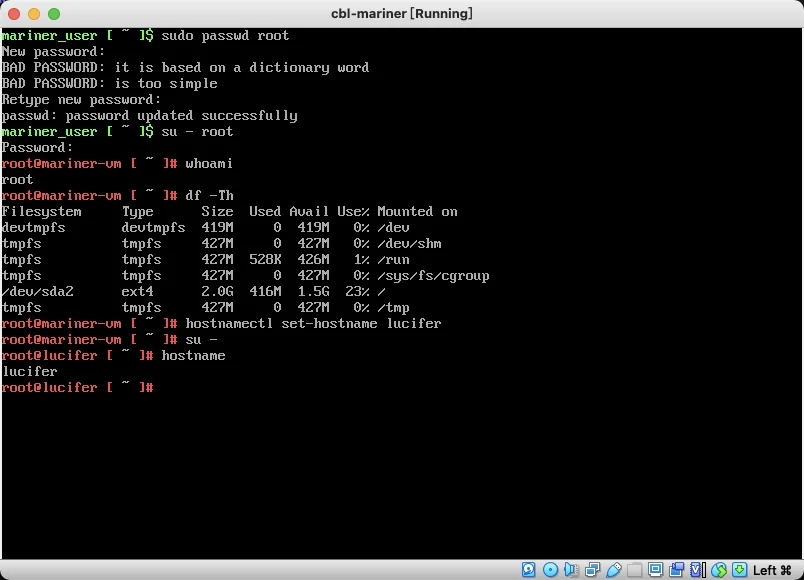Click the 'sudo passwd root' command text
Image resolution: width=804 pixels, height=580 pixels.
pos(225,35)
